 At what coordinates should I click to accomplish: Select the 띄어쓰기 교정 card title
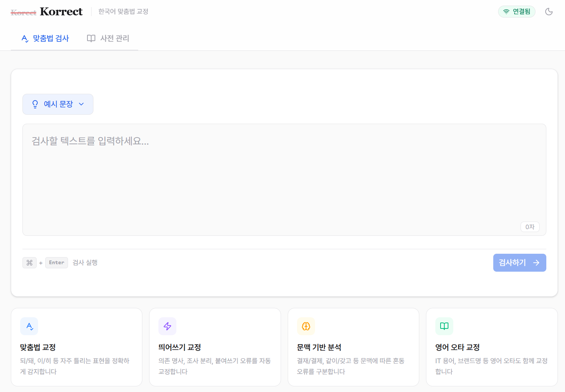click(x=180, y=347)
